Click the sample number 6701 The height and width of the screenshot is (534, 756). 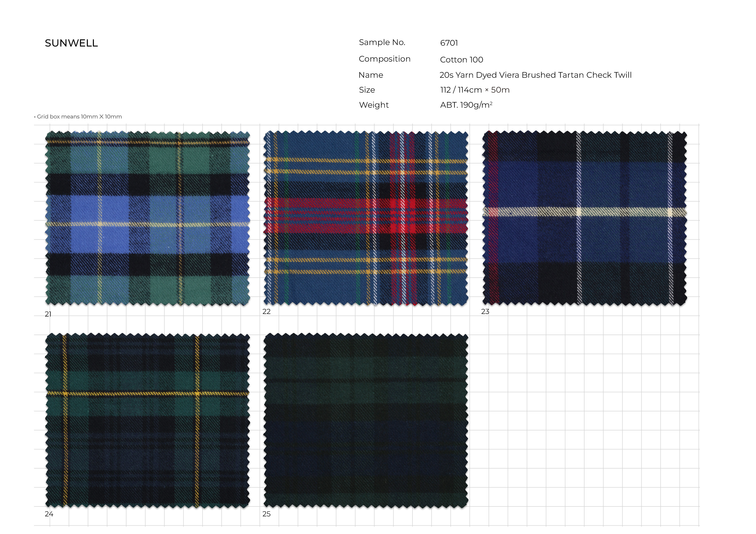coord(449,43)
